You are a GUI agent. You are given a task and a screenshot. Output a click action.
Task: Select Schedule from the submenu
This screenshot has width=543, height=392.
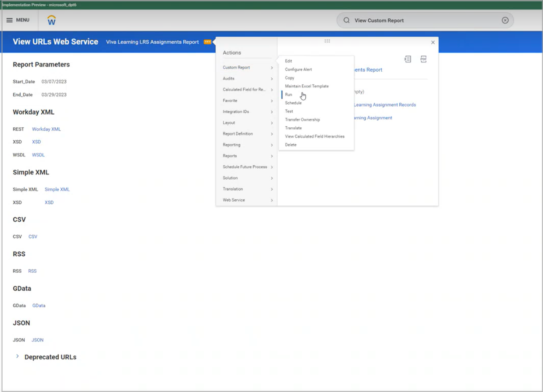click(293, 103)
